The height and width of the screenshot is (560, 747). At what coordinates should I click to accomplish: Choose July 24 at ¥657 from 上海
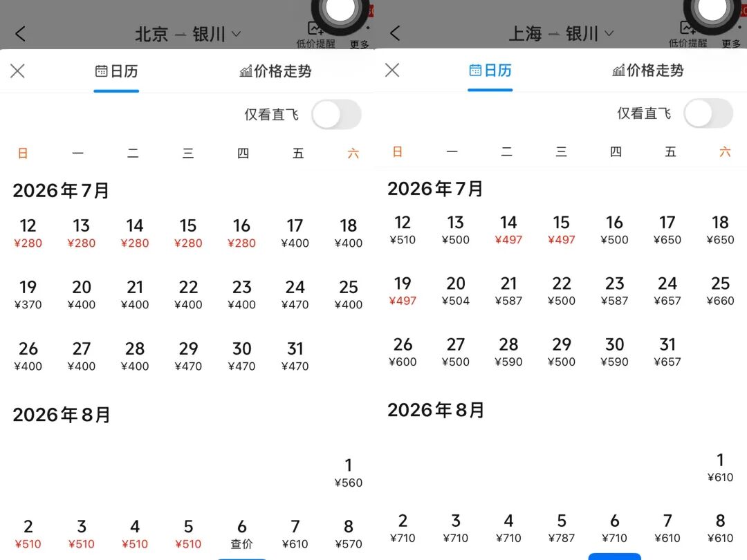click(x=667, y=291)
